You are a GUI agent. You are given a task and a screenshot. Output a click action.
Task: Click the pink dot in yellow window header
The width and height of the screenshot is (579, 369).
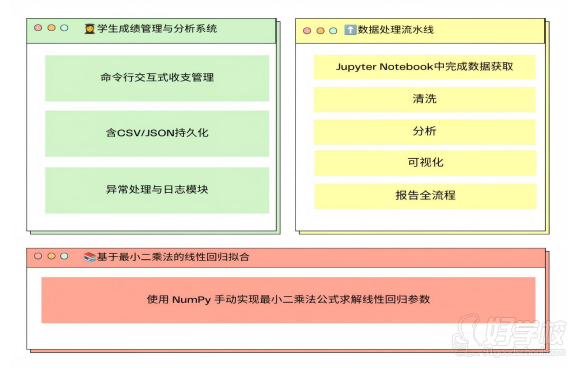307,31
